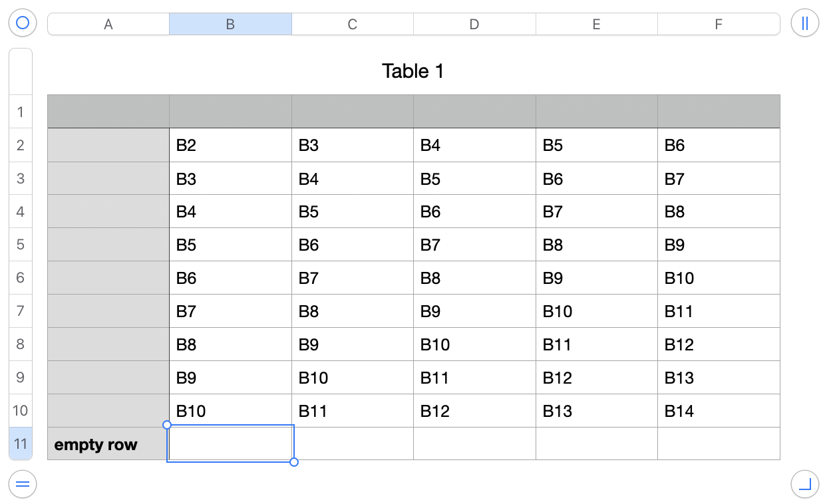Click the gray header cell above column C
The height and width of the screenshot is (504, 829).
tap(353, 112)
